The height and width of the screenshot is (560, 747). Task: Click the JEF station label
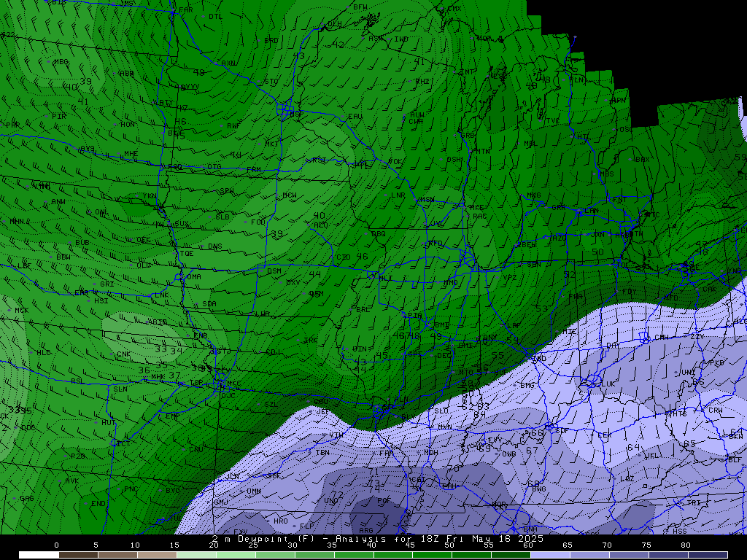point(323,412)
